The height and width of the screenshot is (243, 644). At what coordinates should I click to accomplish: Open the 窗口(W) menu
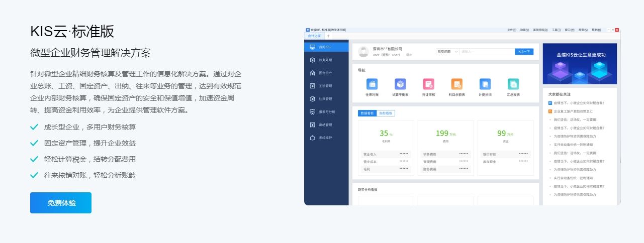click(570, 30)
